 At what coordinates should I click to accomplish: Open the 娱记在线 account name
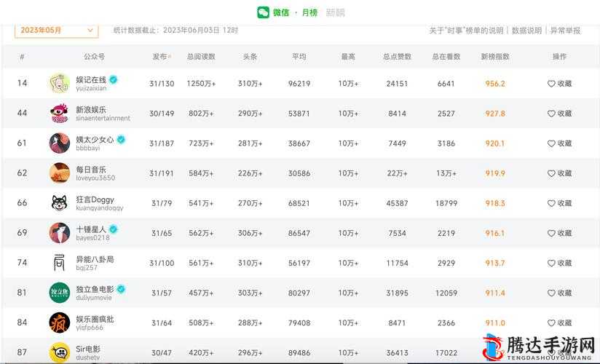point(91,79)
